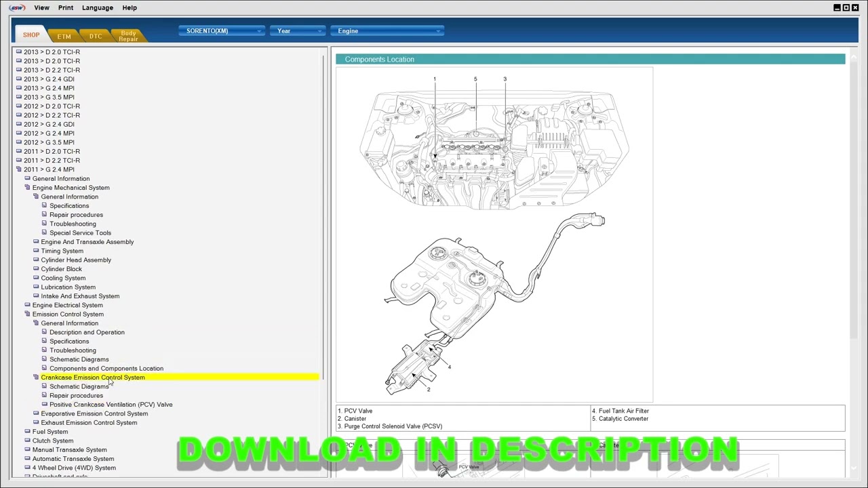
Task: Open Automatic Transaxle System section
Action: [73, 459]
